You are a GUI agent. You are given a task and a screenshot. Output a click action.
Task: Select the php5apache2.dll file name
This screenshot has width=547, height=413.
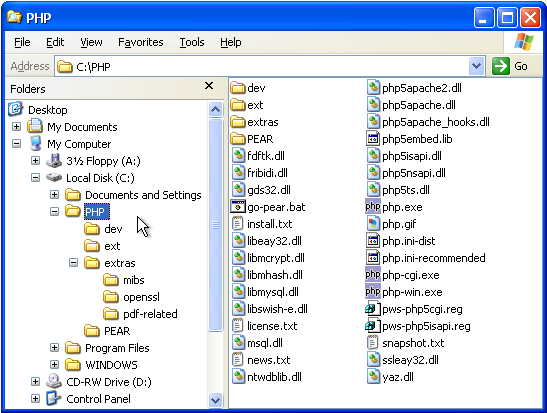point(422,88)
